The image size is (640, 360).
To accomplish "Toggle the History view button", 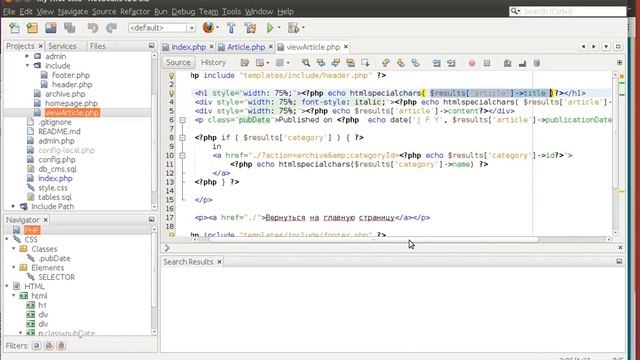I will (213, 62).
